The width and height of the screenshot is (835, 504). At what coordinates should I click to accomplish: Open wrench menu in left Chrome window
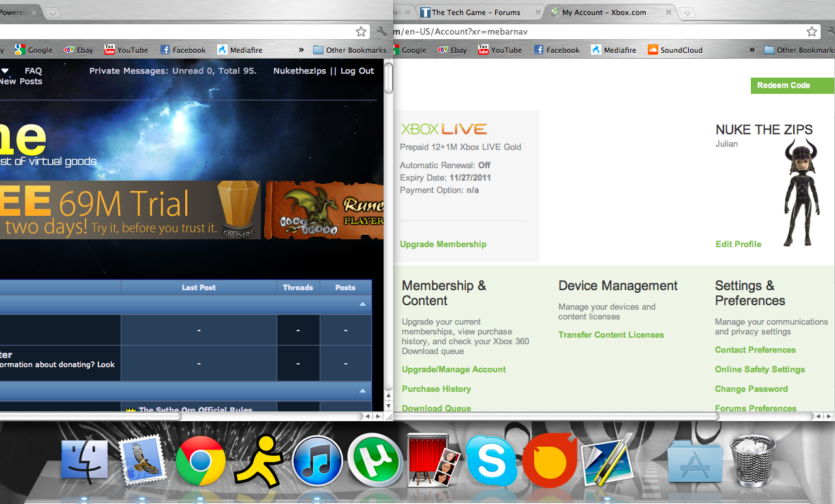click(381, 31)
